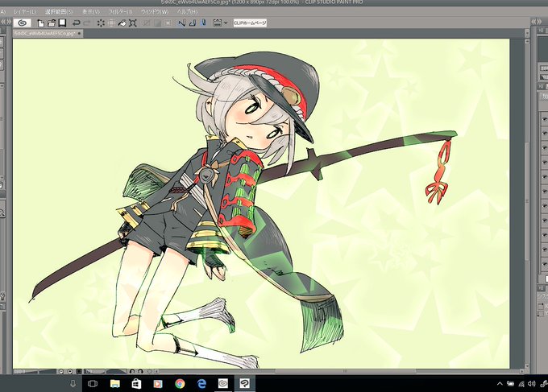This screenshot has width=548, height=392.
Task: Open Google Chrome from the taskbar
Action: [180, 384]
